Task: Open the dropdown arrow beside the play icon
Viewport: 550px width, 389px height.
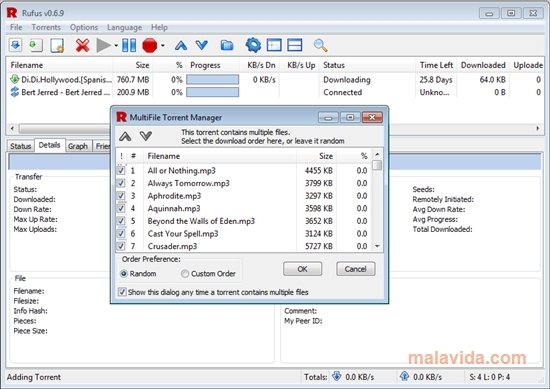Action: point(116,46)
